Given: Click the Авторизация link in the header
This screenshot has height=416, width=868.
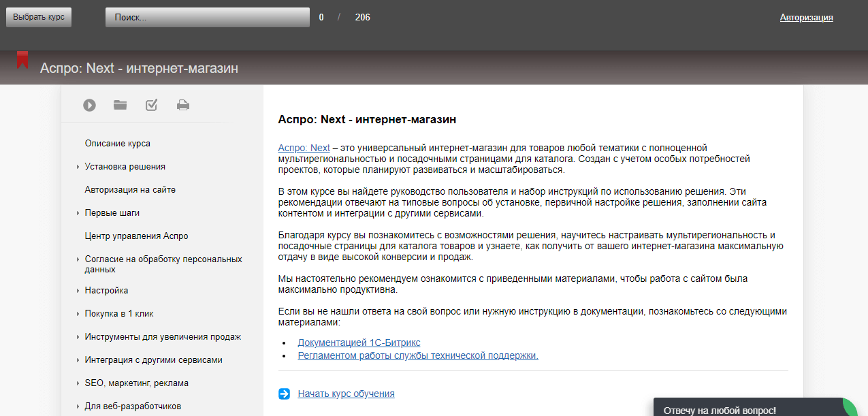Looking at the screenshot, I should click(x=806, y=18).
